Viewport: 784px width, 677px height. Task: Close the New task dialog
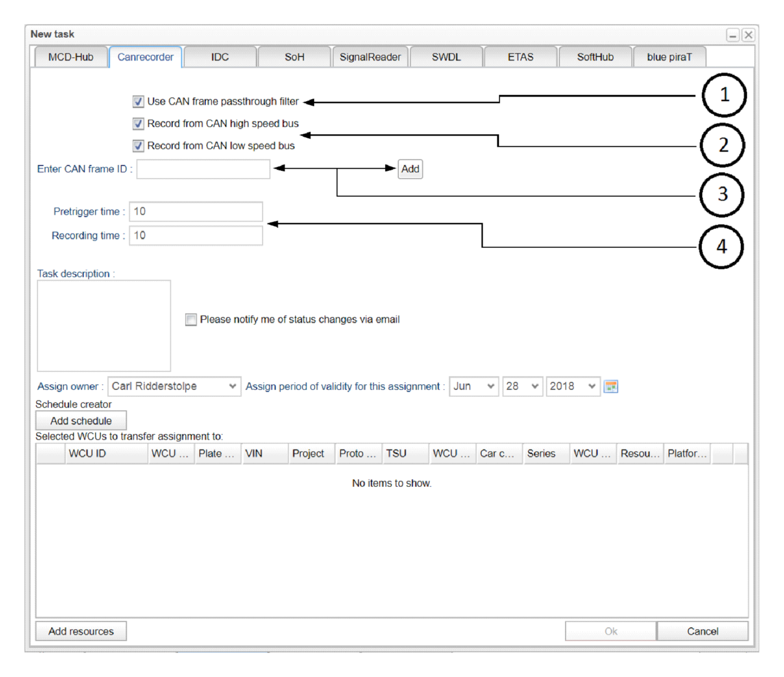point(748,35)
